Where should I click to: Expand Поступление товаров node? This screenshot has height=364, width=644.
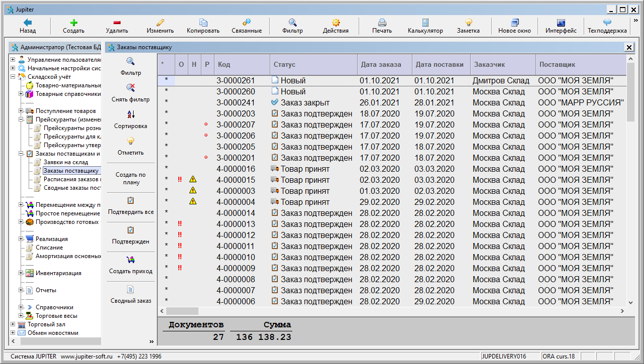(21, 111)
